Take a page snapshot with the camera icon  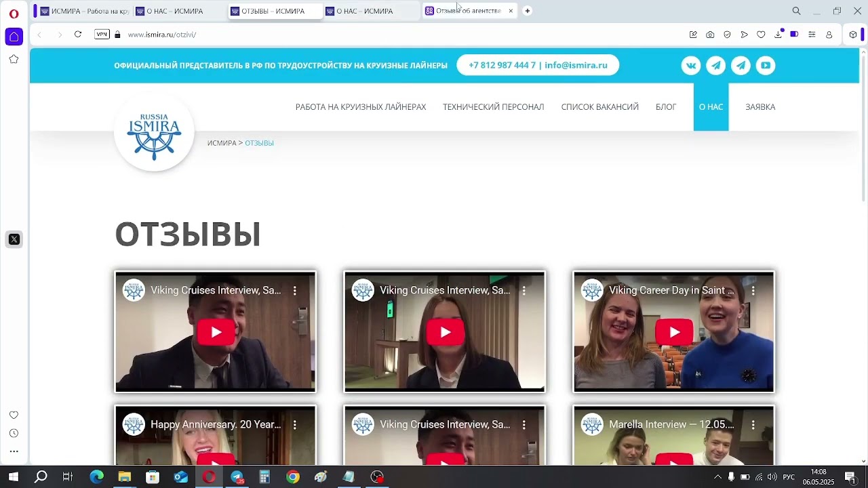[710, 35]
